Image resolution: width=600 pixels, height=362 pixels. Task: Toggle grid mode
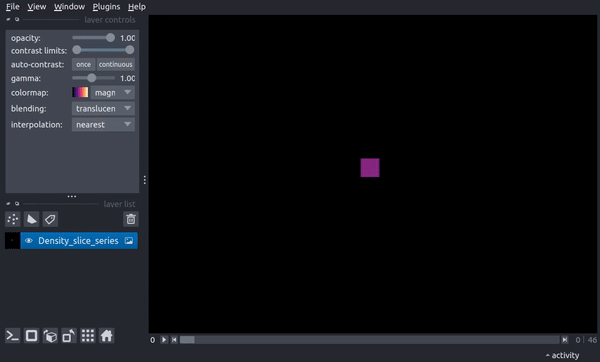pos(88,336)
